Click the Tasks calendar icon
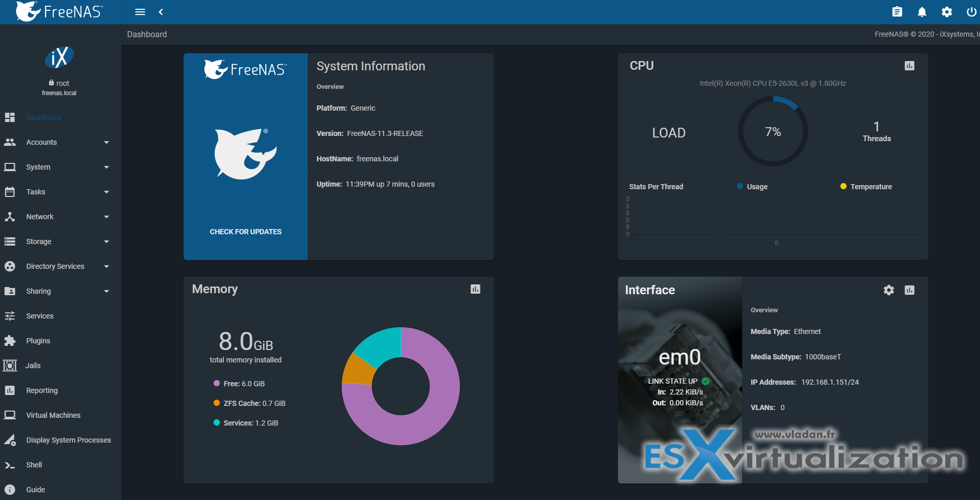Screen dimensions: 980x500 click(x=10, y=192)
